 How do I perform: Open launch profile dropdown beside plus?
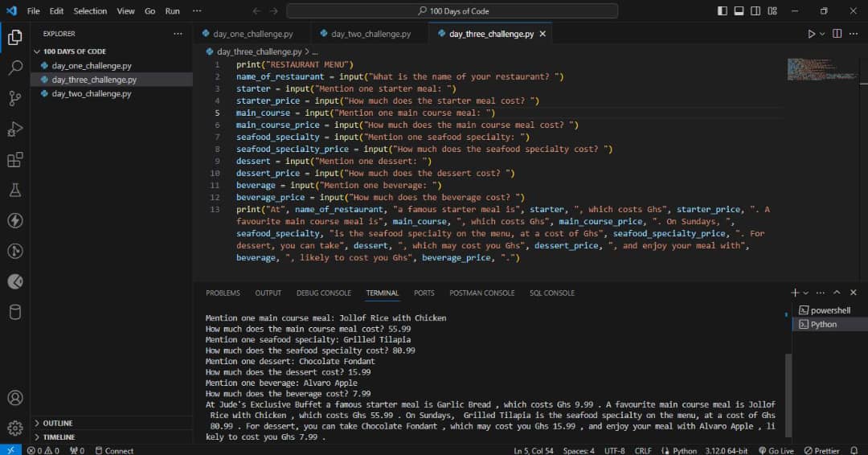(805, 293)
